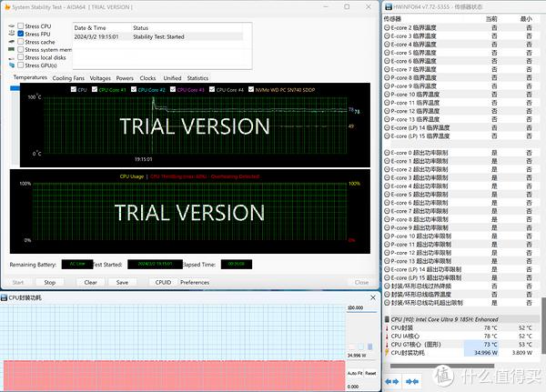The height and width of the screenshot is (392, 546).
Task: Click the CPU chip icon beside Intel Core Ultra 9 185H
Action: 387,319
